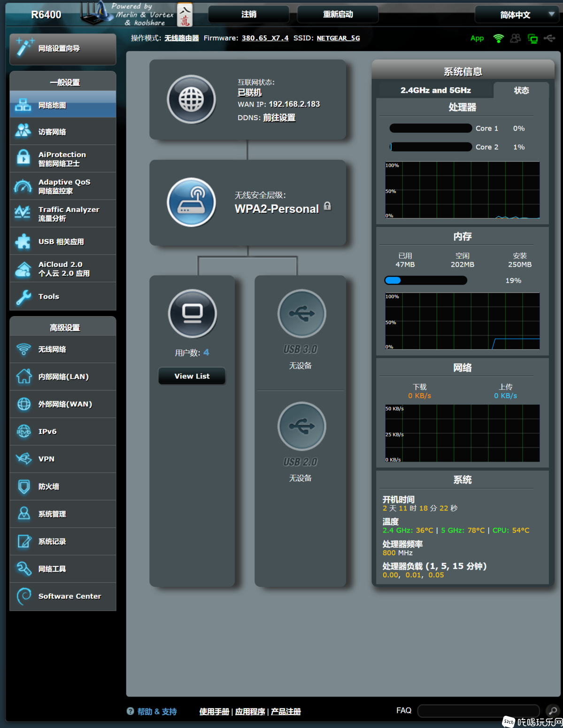Click the Software Center swirl icon
563x728 pixels.
(23, 596)
